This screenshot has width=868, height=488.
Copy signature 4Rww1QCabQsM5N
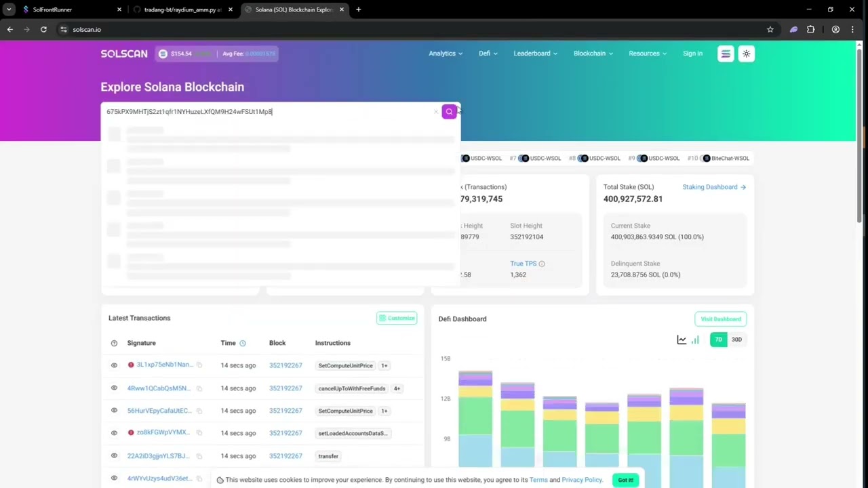(x=199, y=388)
